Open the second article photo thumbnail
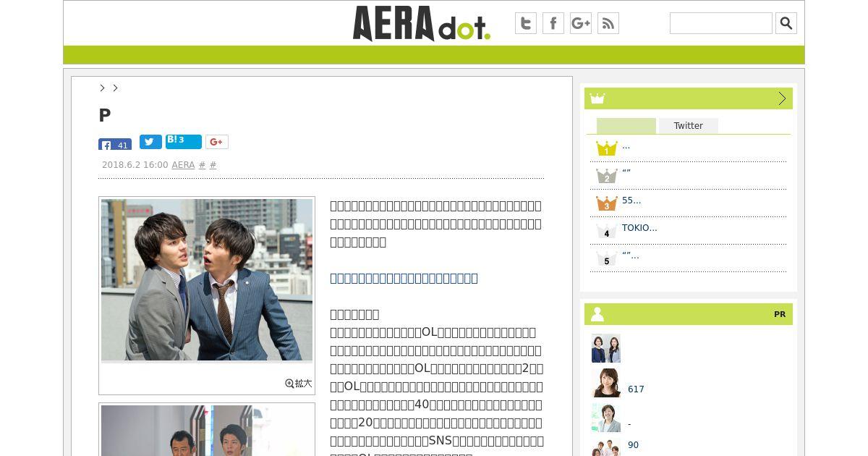 coord(207,431)
